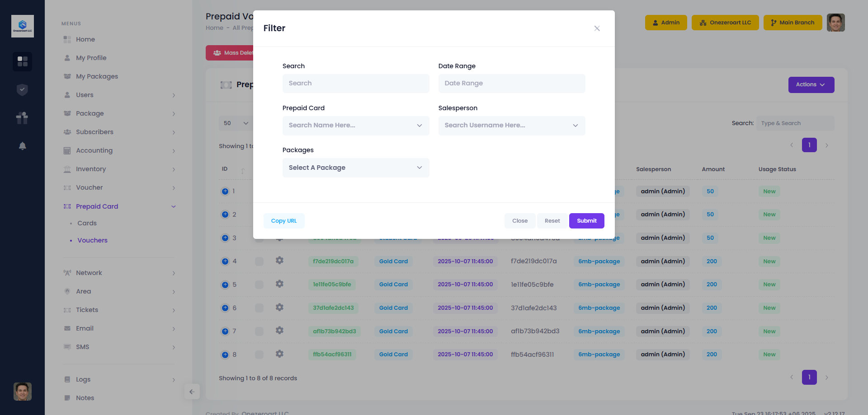Expand row 6 with the plus icon
The height and width of the screenshot is (415, 868).
point(225,308)
